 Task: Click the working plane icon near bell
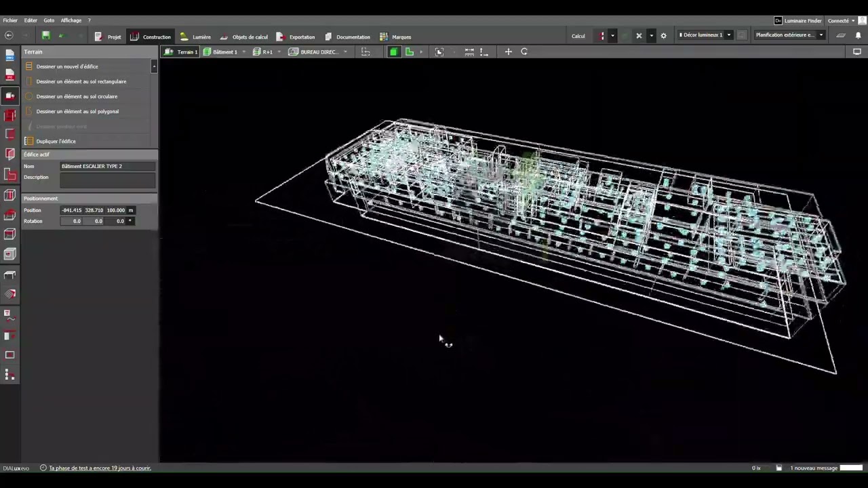click(x=841, y=35)
